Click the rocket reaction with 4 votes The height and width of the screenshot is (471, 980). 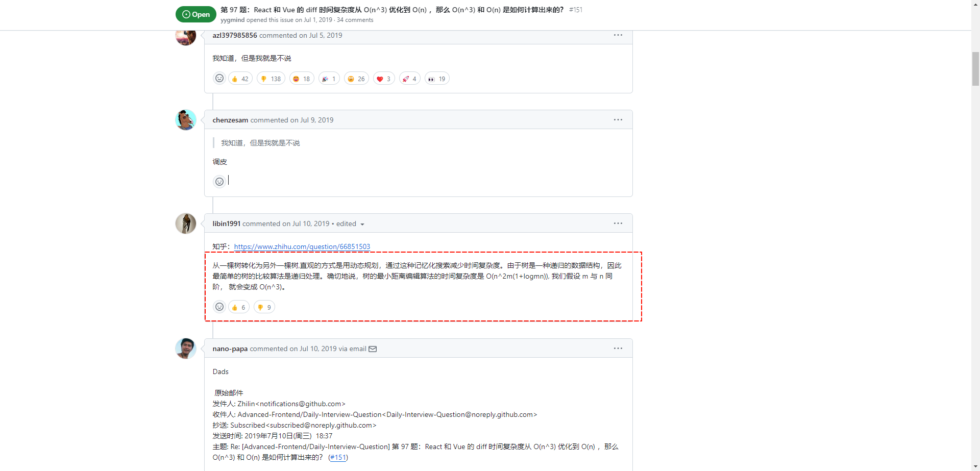409,79
